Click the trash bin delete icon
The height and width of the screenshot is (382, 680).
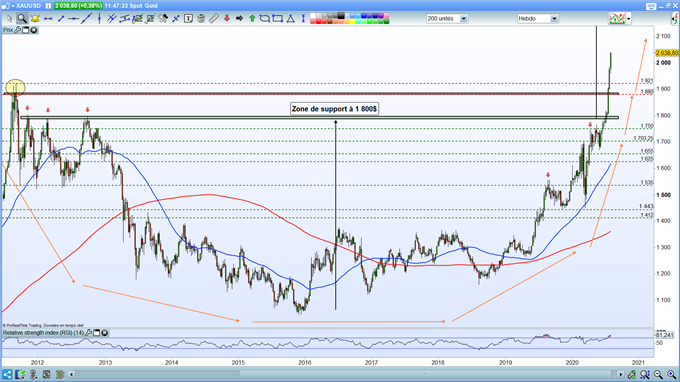tap(201, 18)
